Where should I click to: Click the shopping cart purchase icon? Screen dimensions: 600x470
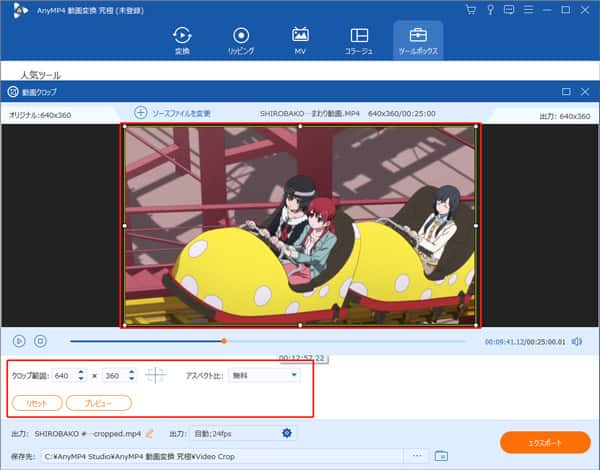(471, 10)
